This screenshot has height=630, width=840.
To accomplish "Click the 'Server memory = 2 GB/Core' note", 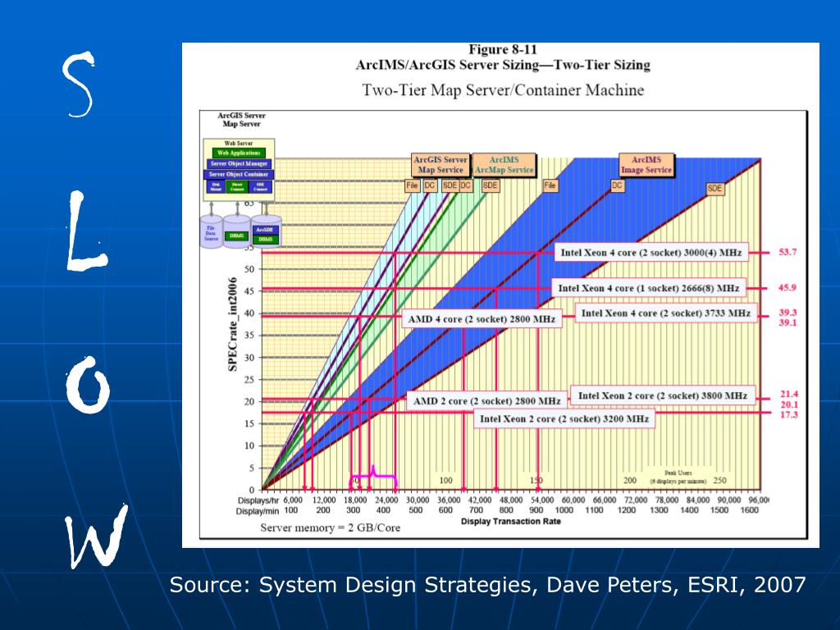I will (x=330, y=527).
